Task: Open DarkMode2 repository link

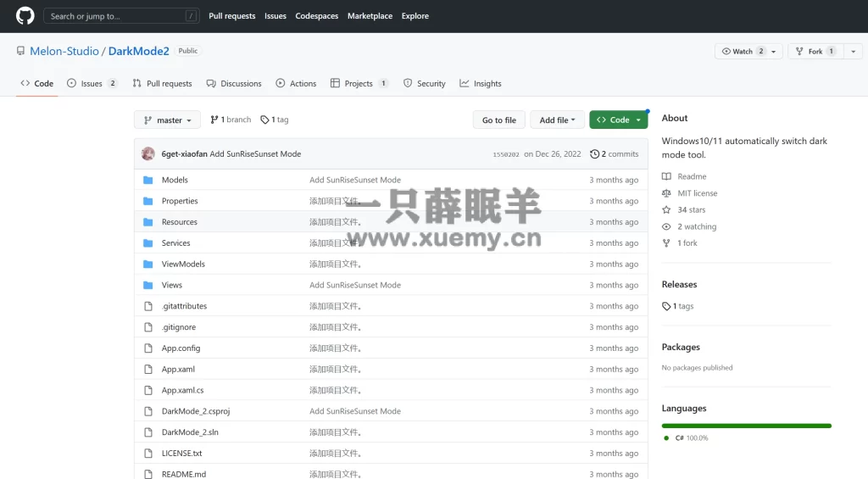Action: [x=138, y=51]
